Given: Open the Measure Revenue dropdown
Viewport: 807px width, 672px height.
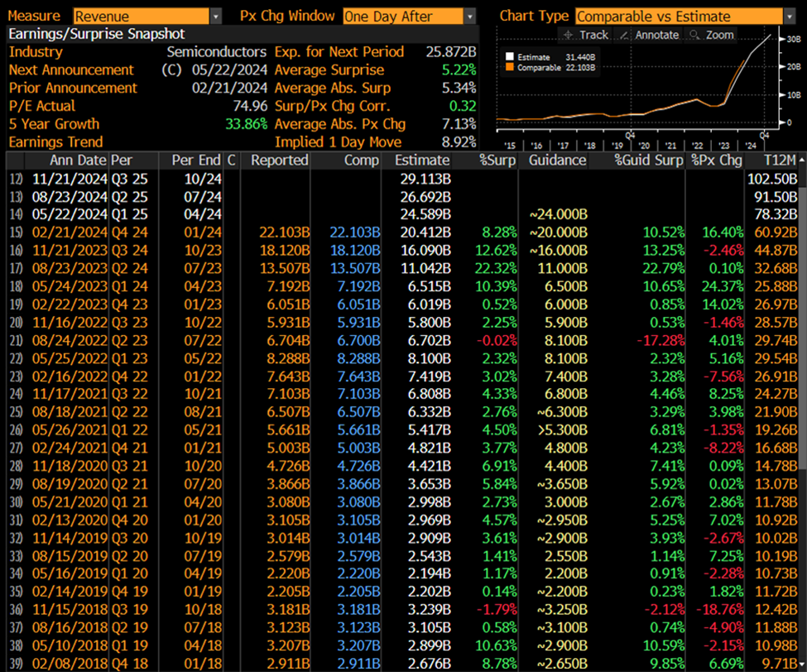Looking at the screenshot, I should 215,16.
